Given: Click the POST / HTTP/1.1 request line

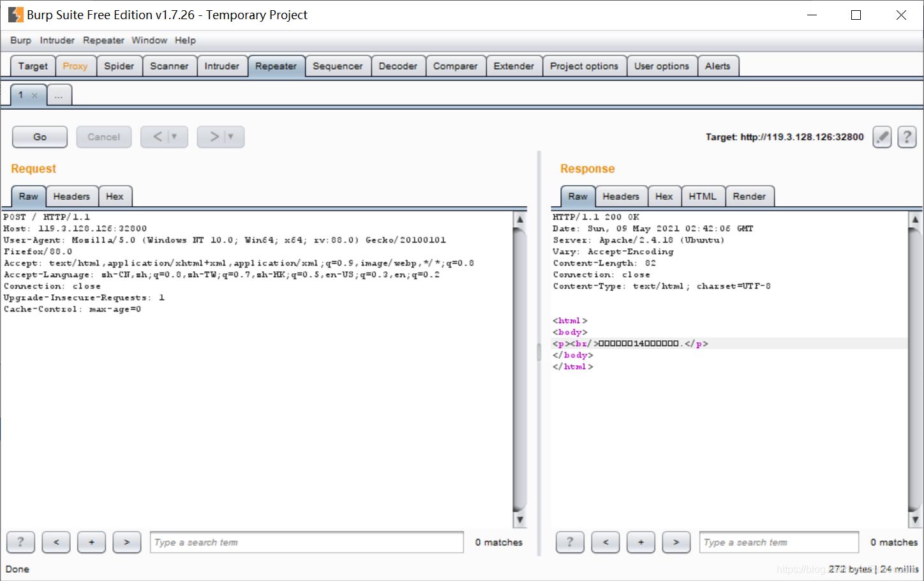Looking at the screenshot, I should (x=47, y=217).
